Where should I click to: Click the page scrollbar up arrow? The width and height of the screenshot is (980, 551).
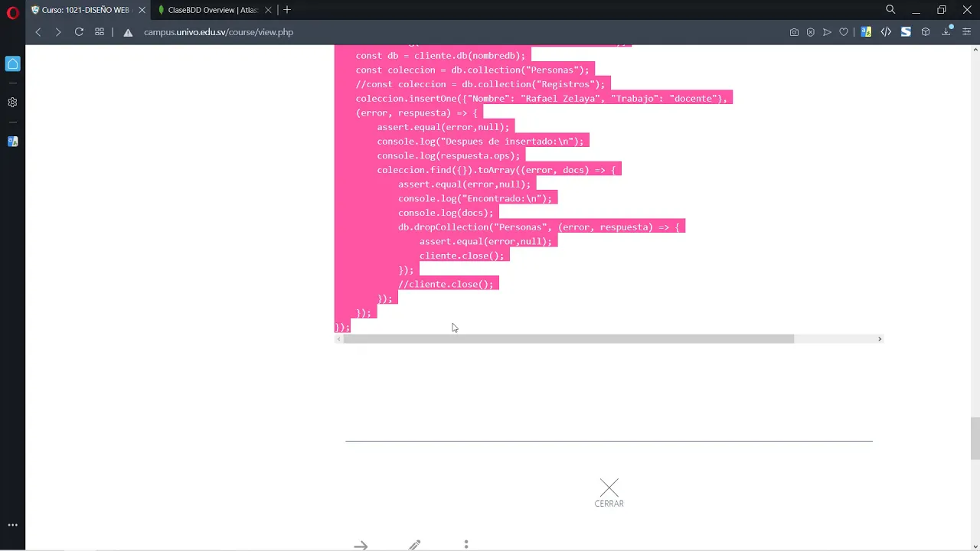(x=975, y=49)
